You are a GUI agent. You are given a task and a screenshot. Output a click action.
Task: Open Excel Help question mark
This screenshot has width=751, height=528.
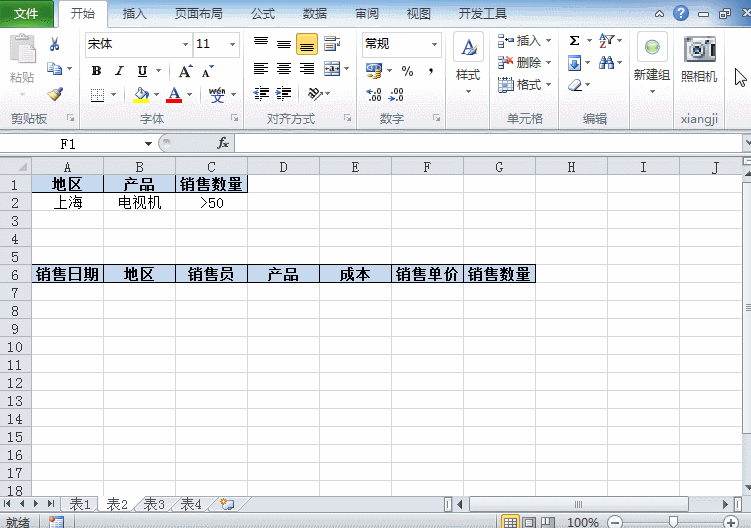[681, 13]
